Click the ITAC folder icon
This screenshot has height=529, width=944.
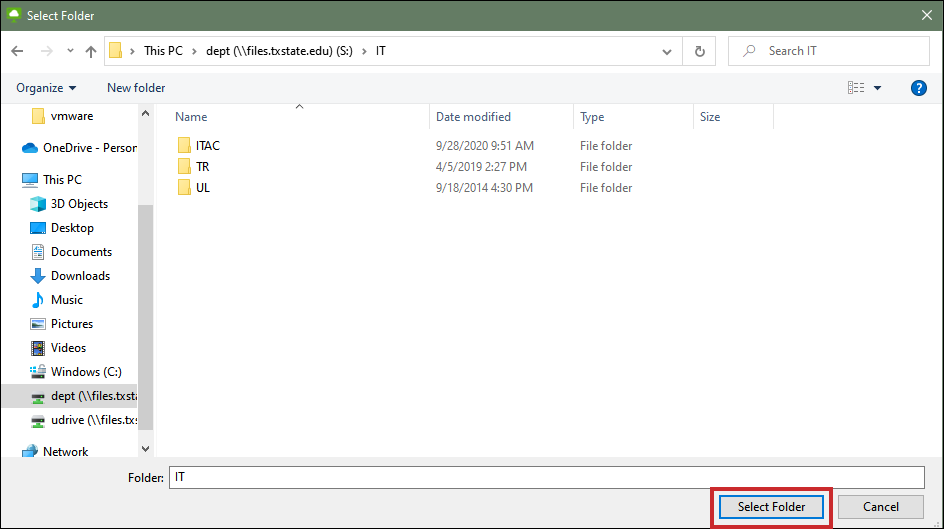[184, 145]
